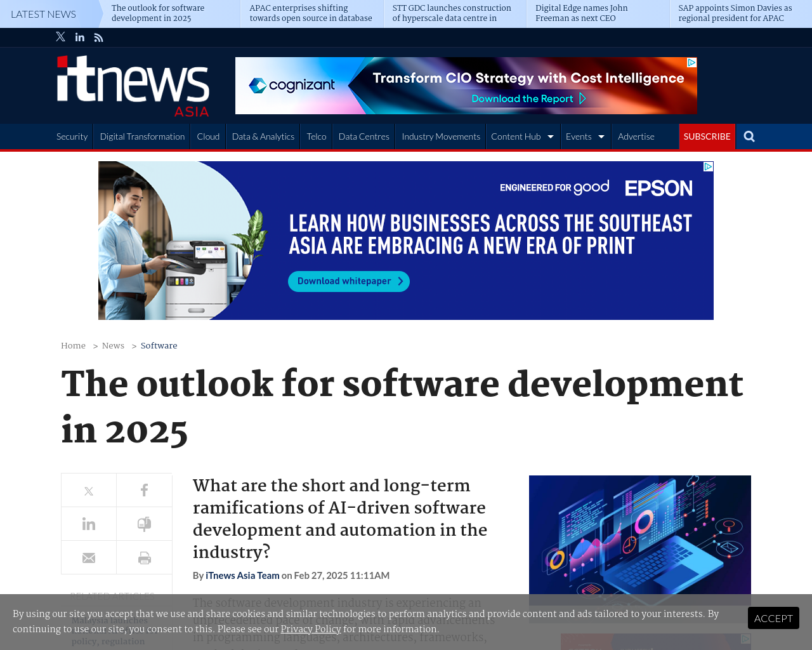
Task: Open ticker headline about STT GDC data centre
Action: click(x=452, y=13)
